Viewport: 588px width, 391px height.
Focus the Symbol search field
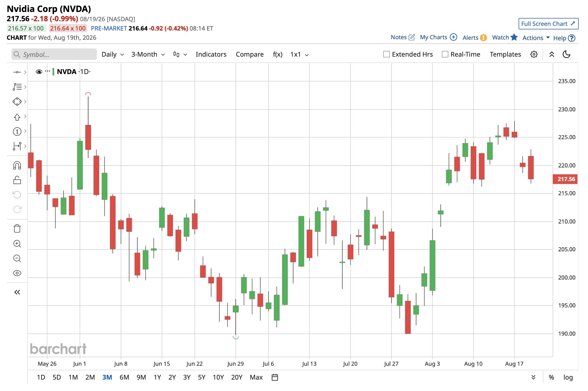pos(54,54)
